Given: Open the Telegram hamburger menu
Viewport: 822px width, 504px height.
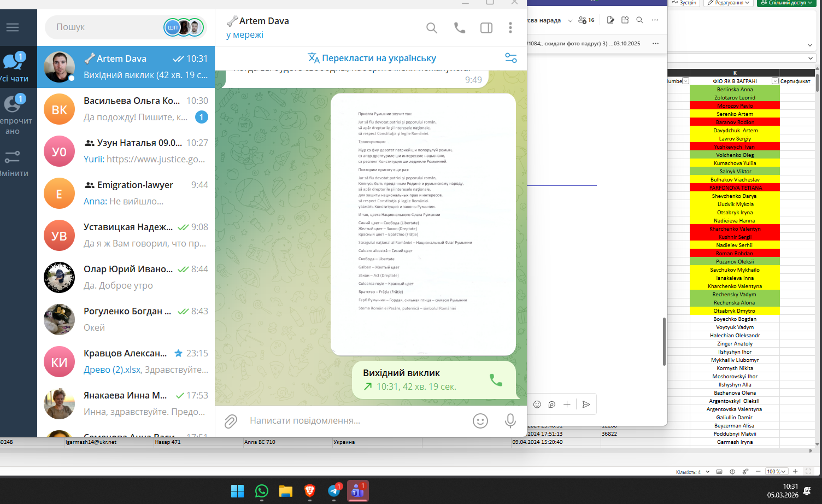Looking at the screenshot, I should tap(12, 27).
